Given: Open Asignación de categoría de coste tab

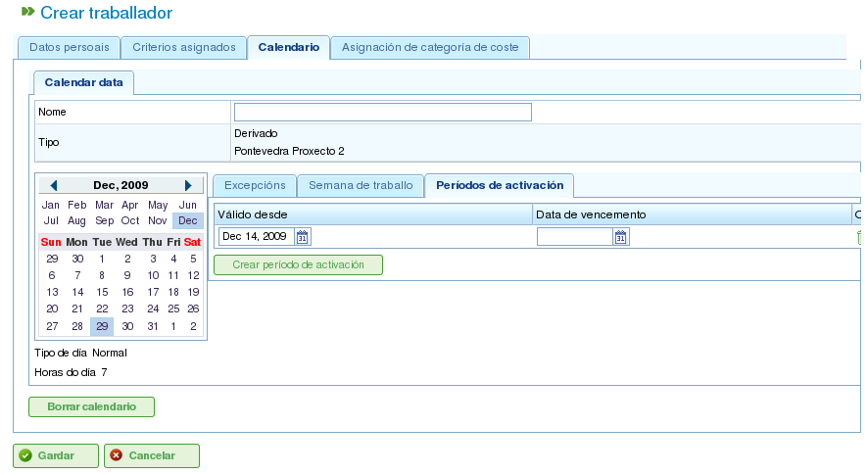Looking at the screenshot, I should pos(430,47).
